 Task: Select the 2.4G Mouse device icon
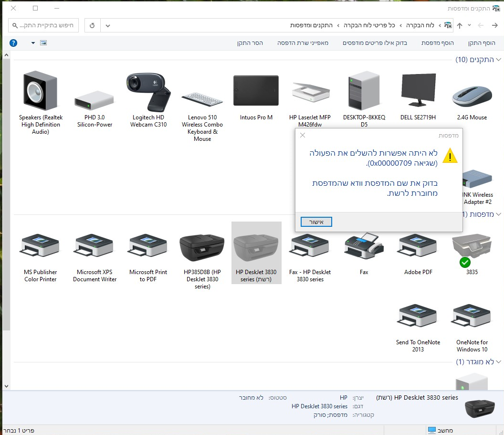[x=472, y=96]
